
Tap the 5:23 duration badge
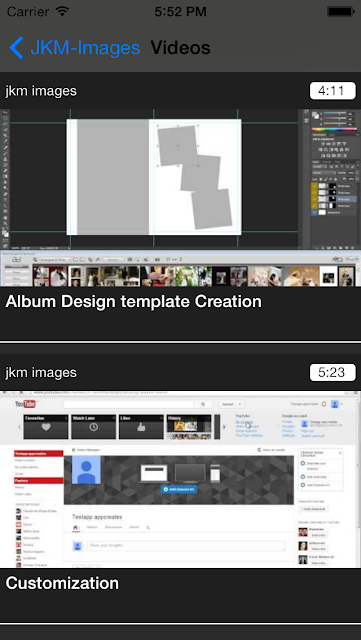[x=332, y=372]
